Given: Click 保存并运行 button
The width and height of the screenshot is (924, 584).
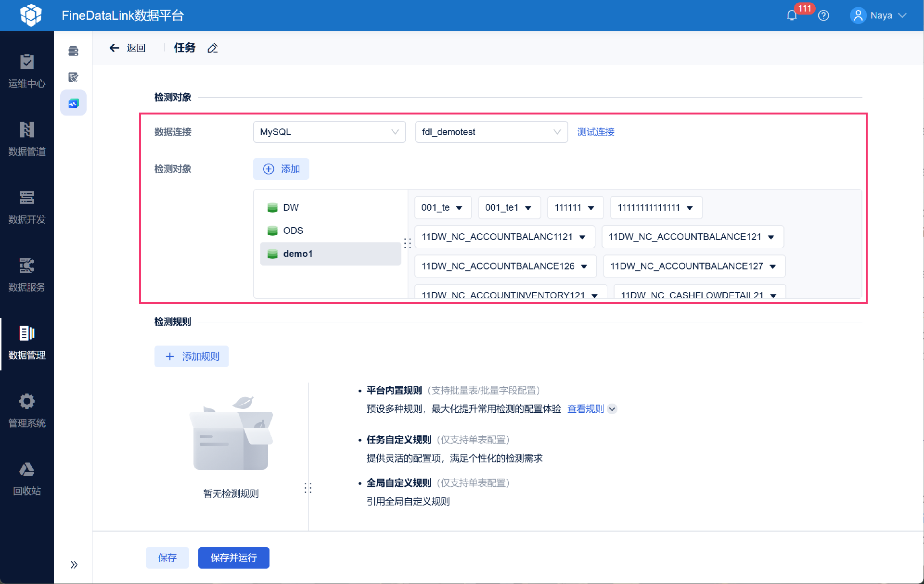Looking at the screenshot, I should [x=233, y=558].
